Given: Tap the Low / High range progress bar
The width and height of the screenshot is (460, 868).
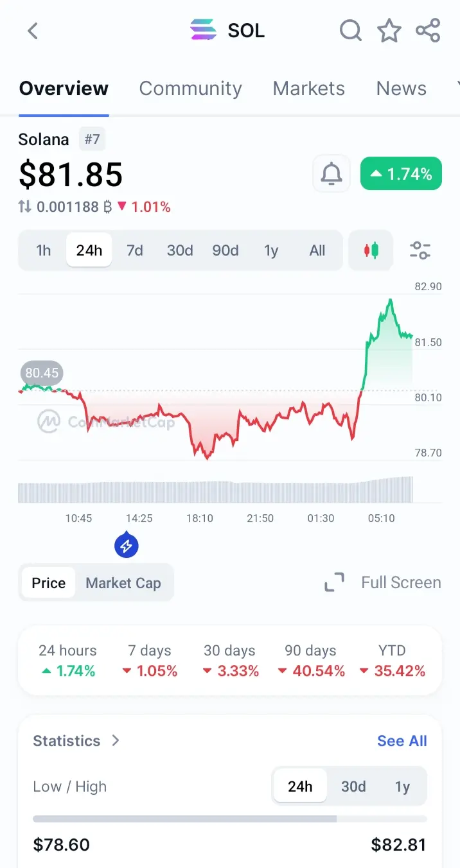Looking at the screenshot, I should pos(230,819).
